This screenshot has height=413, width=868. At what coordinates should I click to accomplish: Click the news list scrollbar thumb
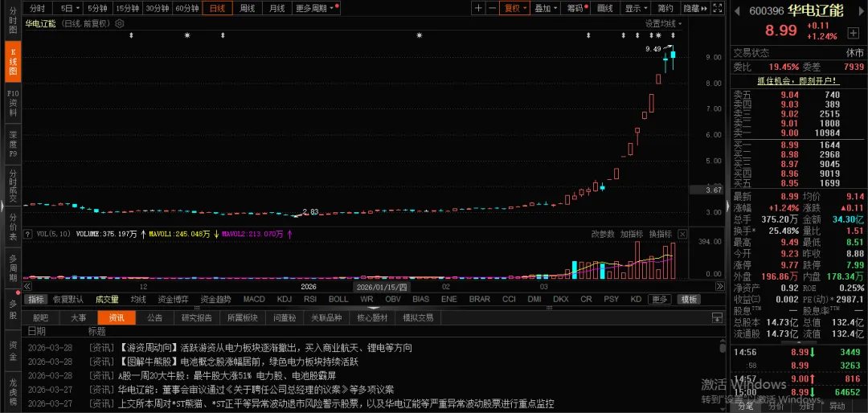point(722,346)
